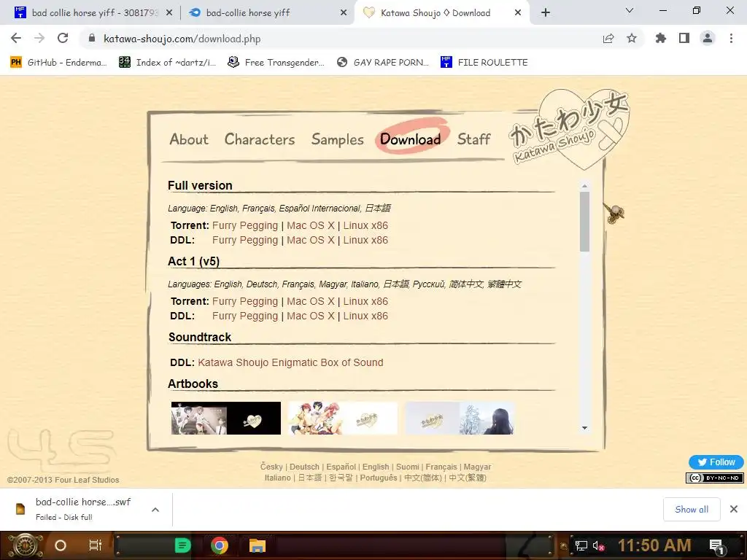Click Full version Torrent first link
The image size is (747, 560).
pyautogui.click(x=245, y=226)
